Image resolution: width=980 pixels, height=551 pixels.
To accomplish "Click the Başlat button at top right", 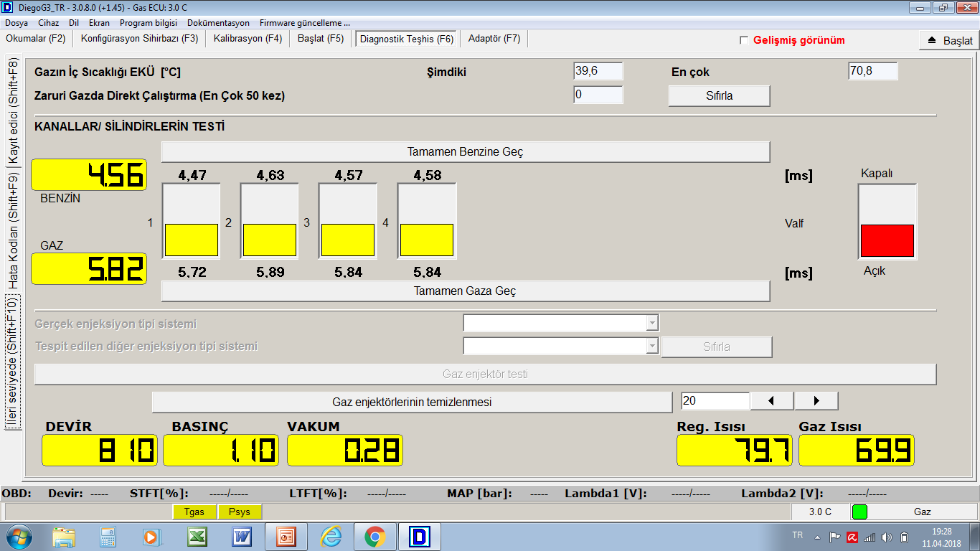I will 949,40.
